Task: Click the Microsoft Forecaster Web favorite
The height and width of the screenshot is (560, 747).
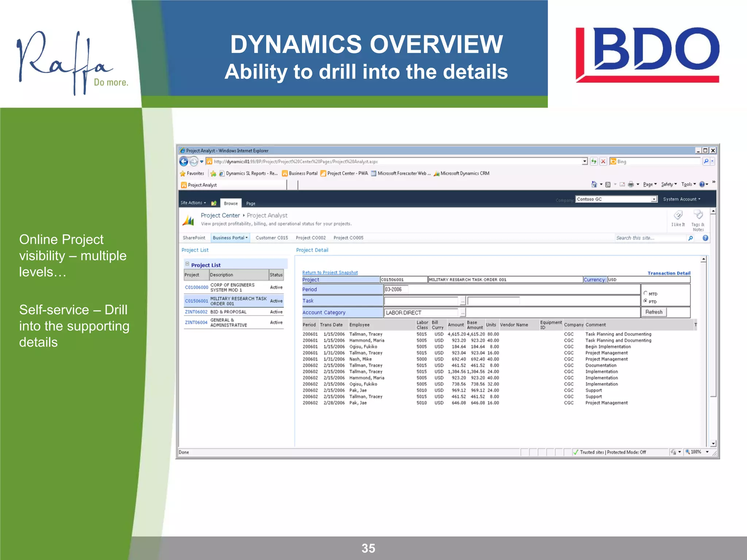Action: (401, 174)
